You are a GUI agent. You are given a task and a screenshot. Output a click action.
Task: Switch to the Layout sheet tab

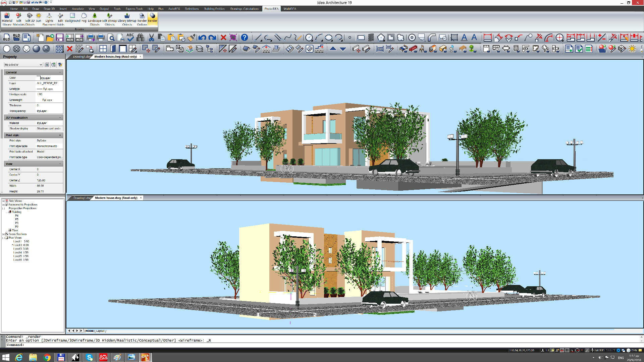100,331
